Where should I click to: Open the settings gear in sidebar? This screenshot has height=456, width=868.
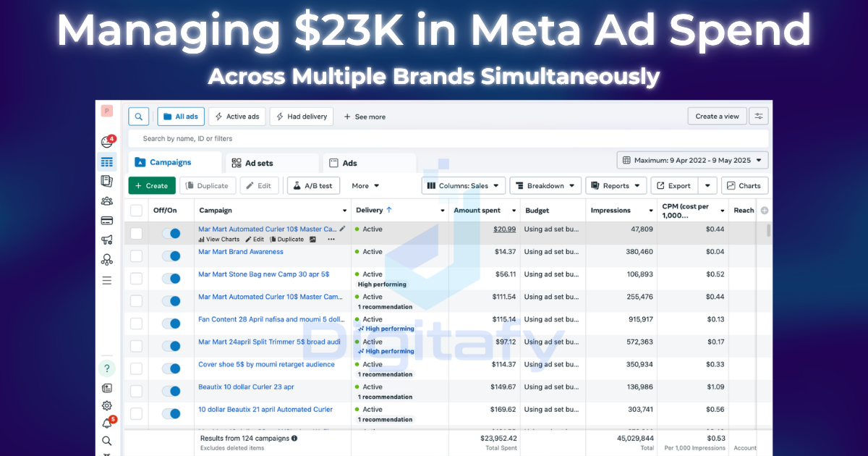pos(107,406)
